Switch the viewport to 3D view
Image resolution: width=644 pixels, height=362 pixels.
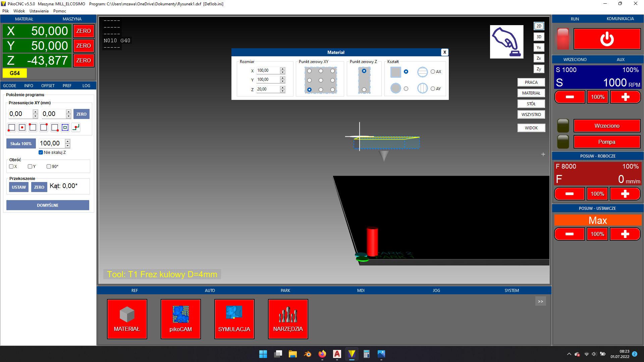pos(539,37)
